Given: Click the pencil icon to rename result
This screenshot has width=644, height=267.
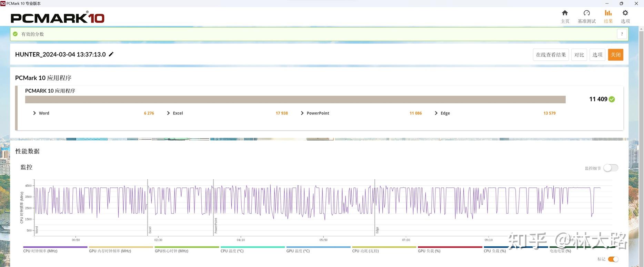Looking at the screenshot, I should (x=111, y=54).
